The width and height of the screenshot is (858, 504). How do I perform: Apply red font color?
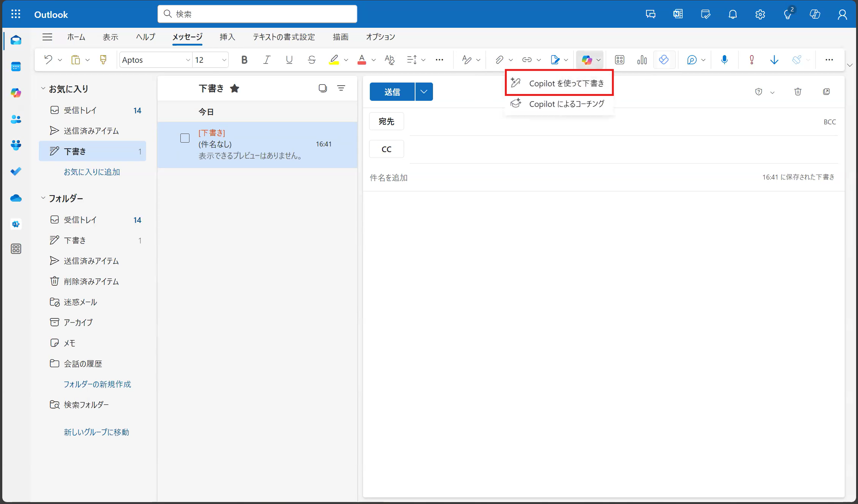(x=362, y=60)
